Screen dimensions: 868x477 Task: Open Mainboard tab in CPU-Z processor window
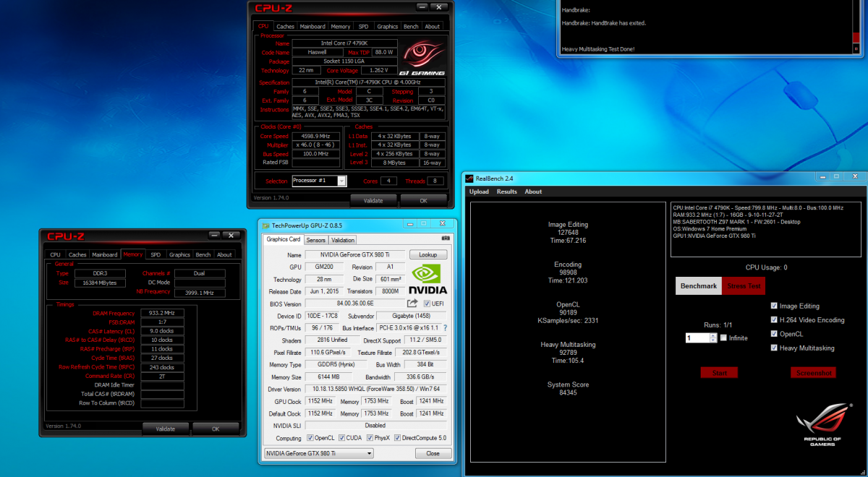(312, 26)
